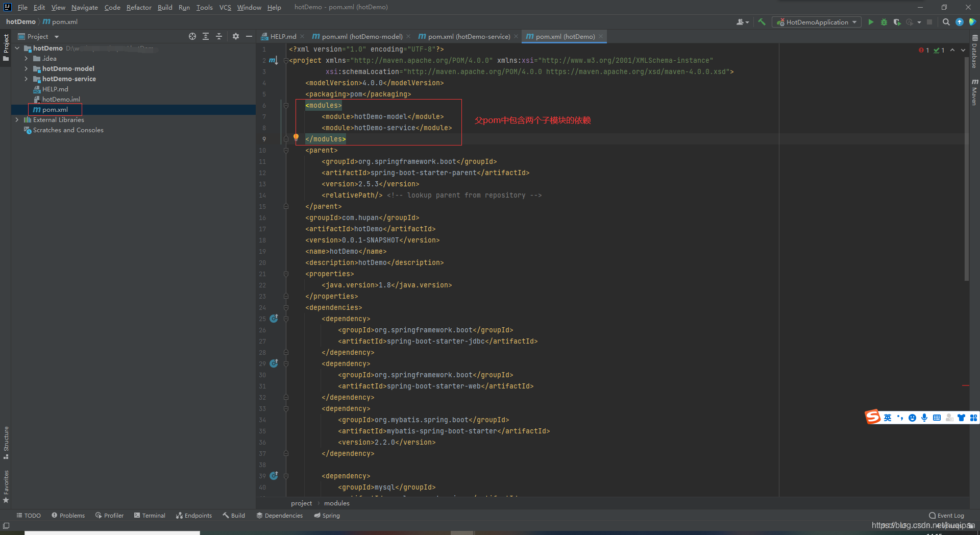
Task: Open the Endpoints tool window
Action: (194, 516)
